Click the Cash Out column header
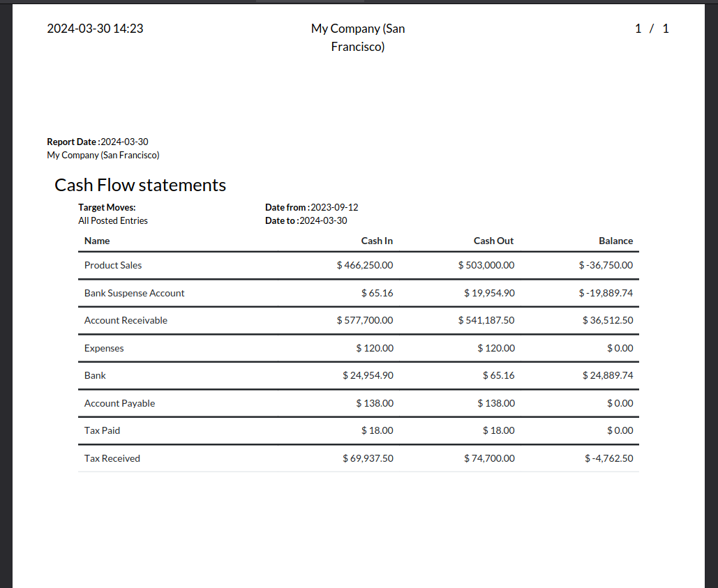 tap(493, 241)
